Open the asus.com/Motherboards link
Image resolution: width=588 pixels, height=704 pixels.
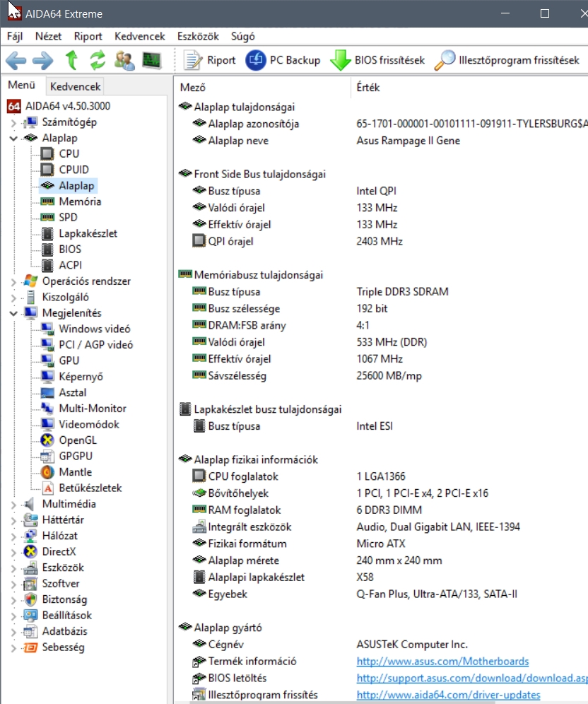point(442,662)
